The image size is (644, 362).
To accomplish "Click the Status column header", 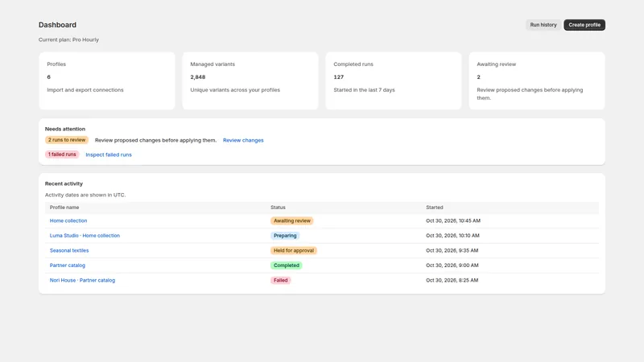I will pos(278,208).
